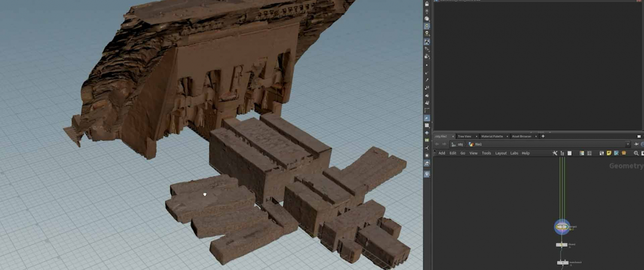The width and height of the screenshot is (644, 270).
Task: Click the magnifier find-node icon
Action: click(x=636, y=153)
